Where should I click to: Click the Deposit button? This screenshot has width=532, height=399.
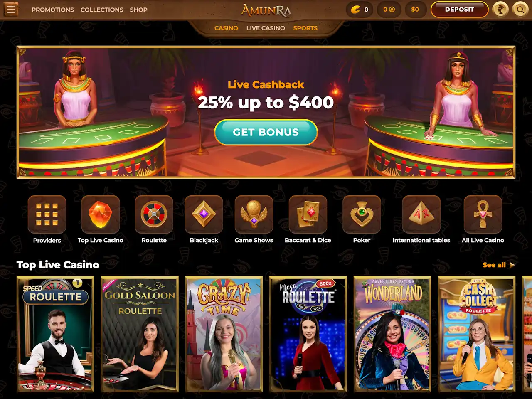[459, 10]
